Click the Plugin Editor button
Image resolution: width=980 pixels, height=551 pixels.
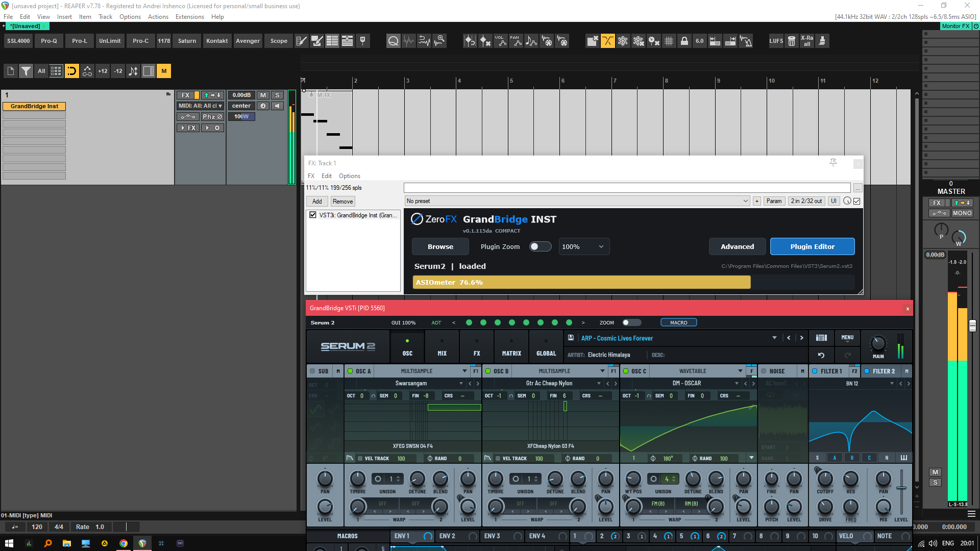click(812, 246)
